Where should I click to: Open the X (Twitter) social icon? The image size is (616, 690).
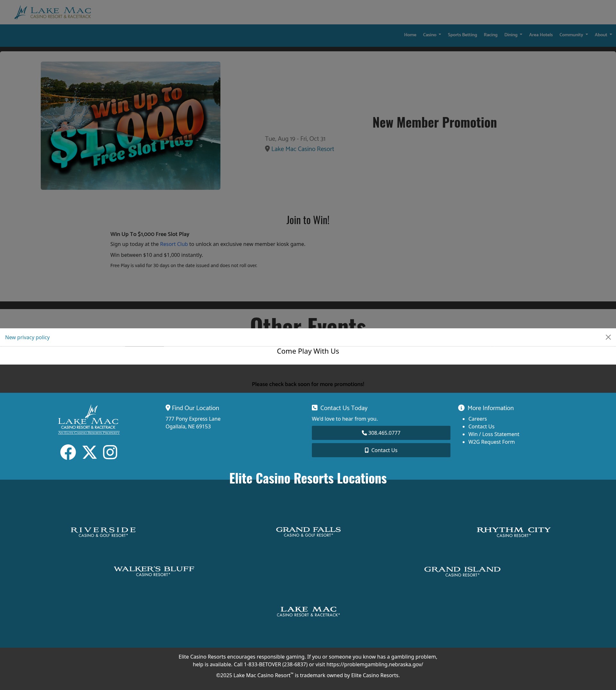[x=90, y=452]
